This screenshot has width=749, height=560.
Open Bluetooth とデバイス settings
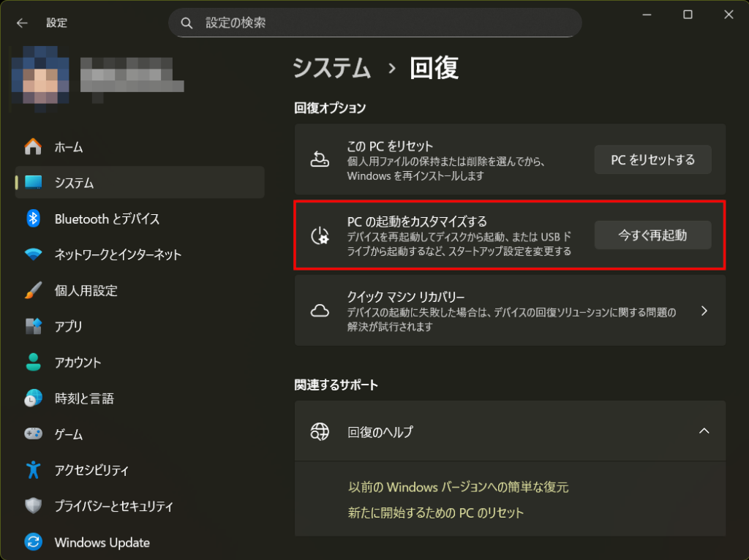coord(140,219)
